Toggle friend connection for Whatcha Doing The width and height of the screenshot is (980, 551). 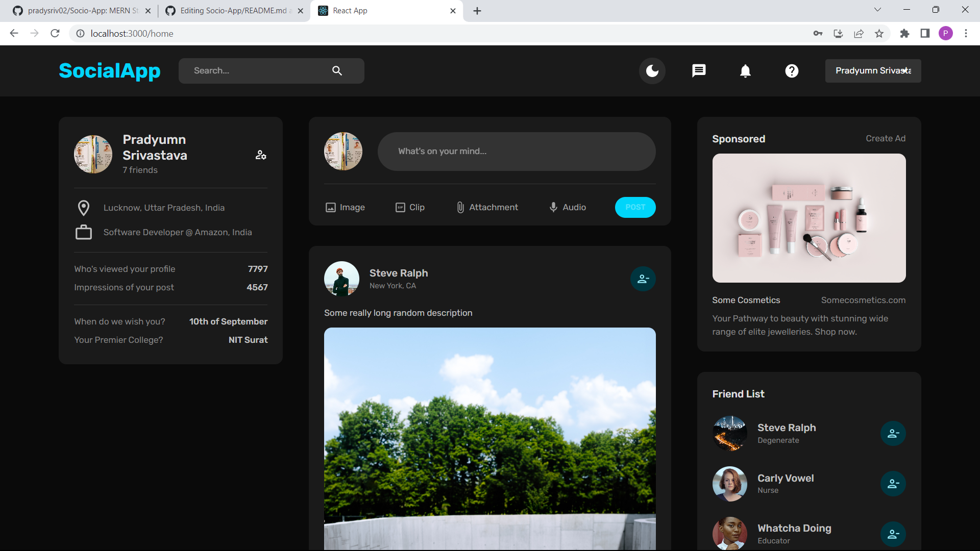(893, 534)
